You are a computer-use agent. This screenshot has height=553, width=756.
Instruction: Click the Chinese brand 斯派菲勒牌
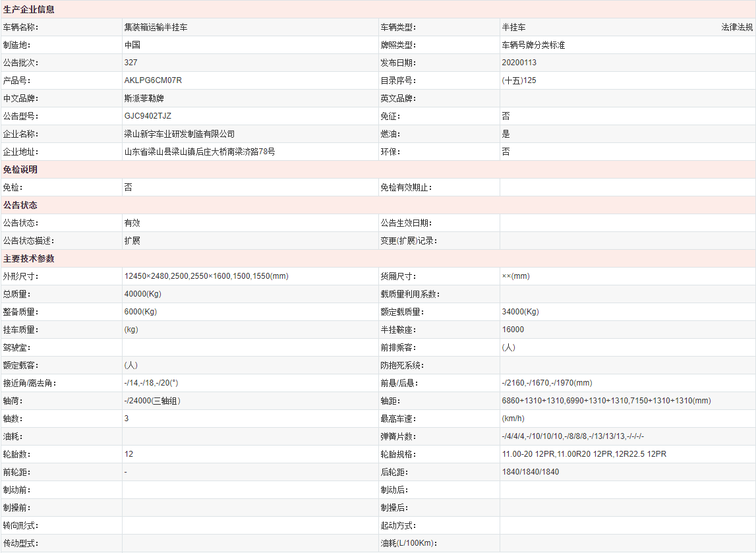click(x=144, y=98)
